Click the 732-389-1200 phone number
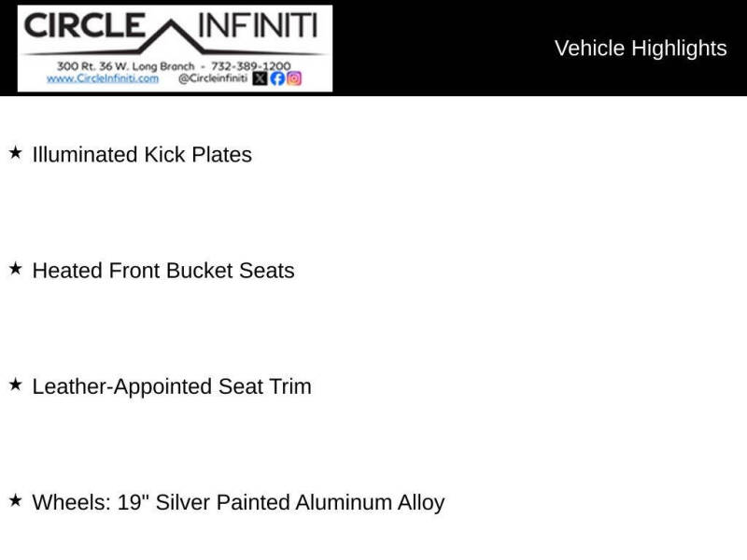747x560 pixels. click(250, 65)
